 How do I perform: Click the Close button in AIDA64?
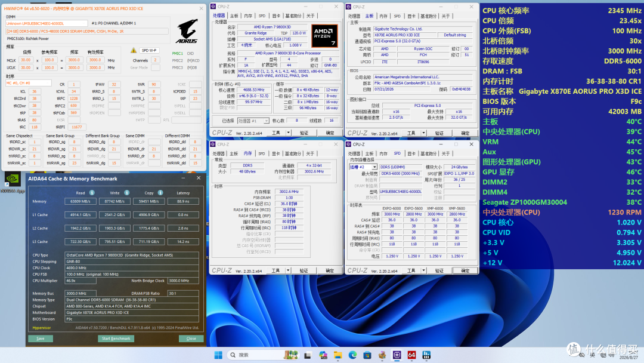click(x=191, y=339)
